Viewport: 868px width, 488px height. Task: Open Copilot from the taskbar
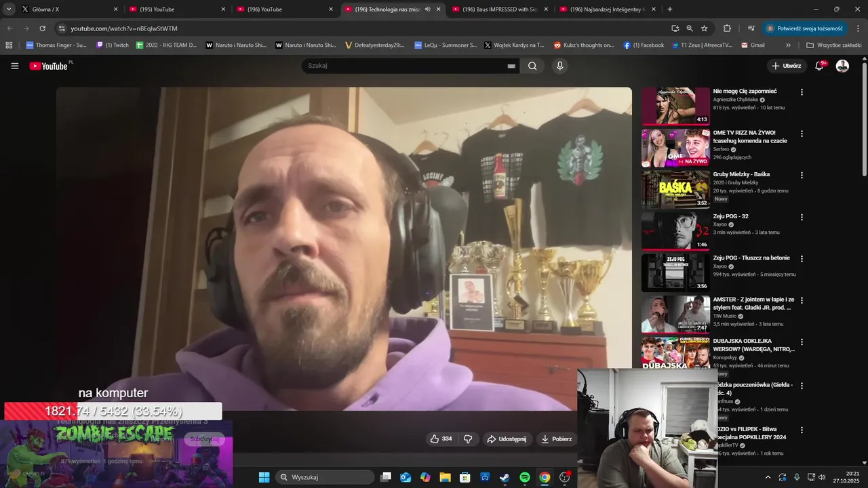pyautogui.click(x=425, y=477)
